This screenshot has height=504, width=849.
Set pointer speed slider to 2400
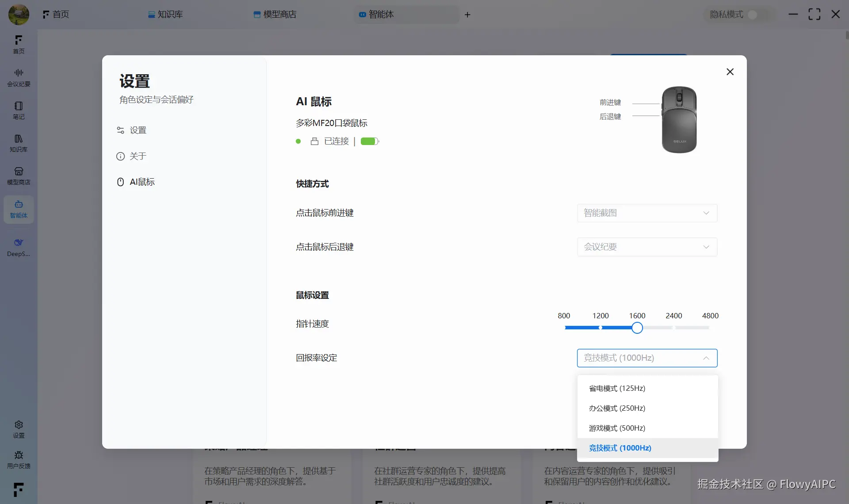[x=673, y=328]
